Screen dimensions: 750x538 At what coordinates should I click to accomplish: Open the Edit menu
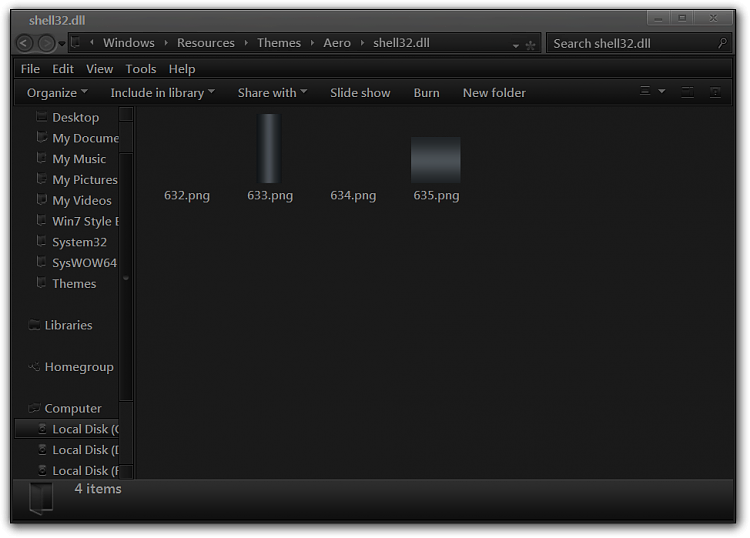coord(63,69)
